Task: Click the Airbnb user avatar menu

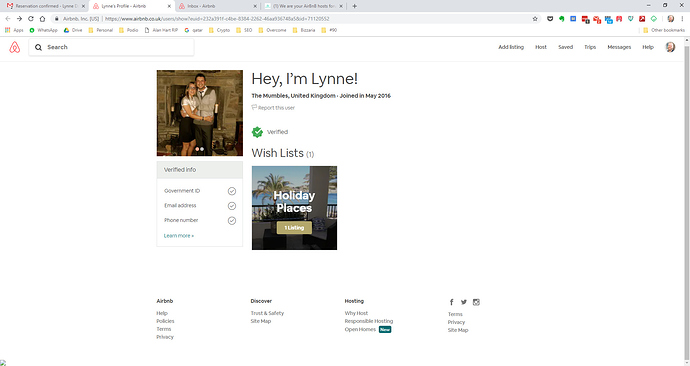Action: click(670, 47)
